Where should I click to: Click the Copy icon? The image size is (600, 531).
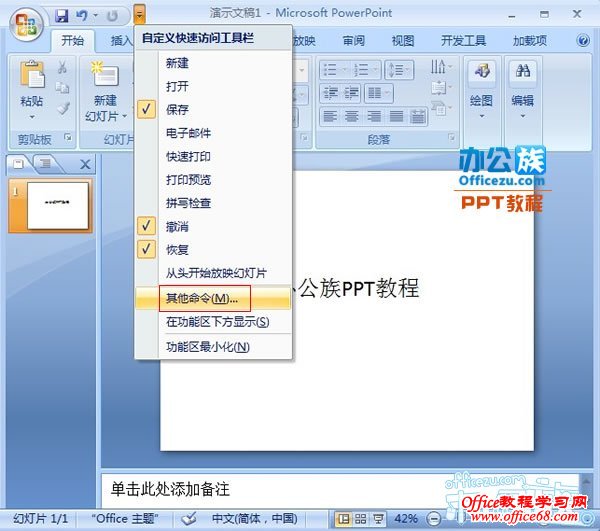pyautogui.click(x=62, y=88)
